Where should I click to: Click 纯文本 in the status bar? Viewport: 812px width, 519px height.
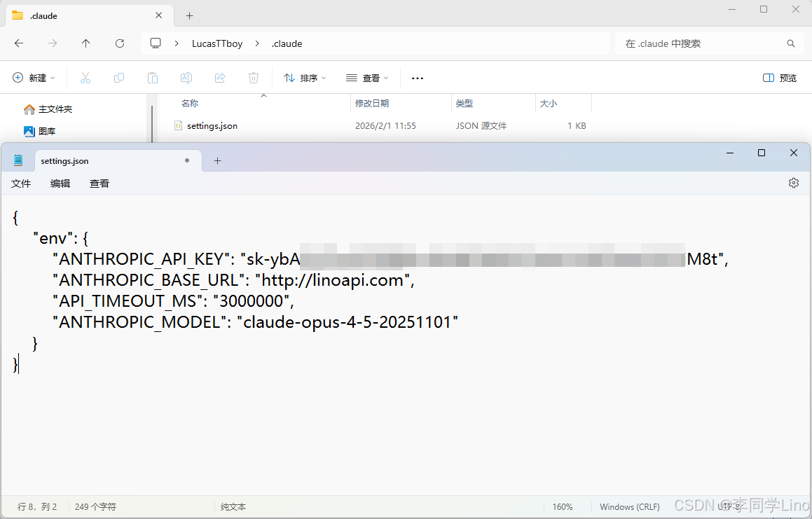(x=233, y=506)
